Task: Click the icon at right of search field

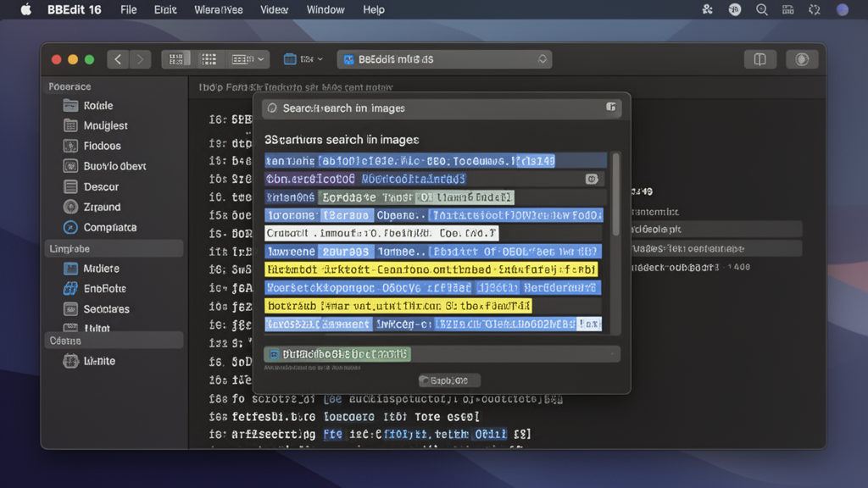Action: (x=610, y=107)
